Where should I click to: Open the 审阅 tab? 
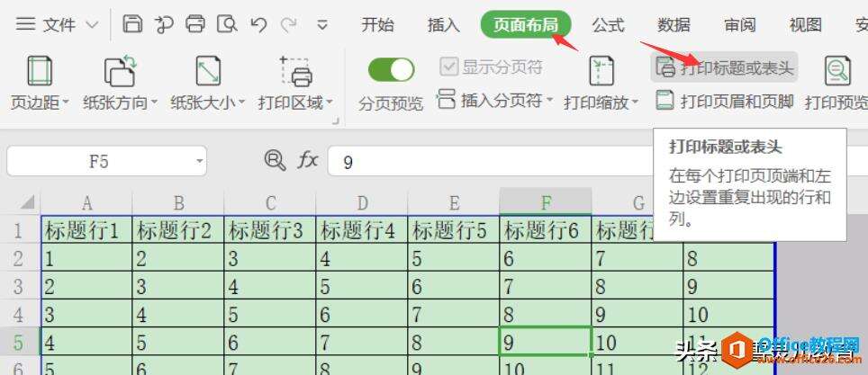[739, 25]
